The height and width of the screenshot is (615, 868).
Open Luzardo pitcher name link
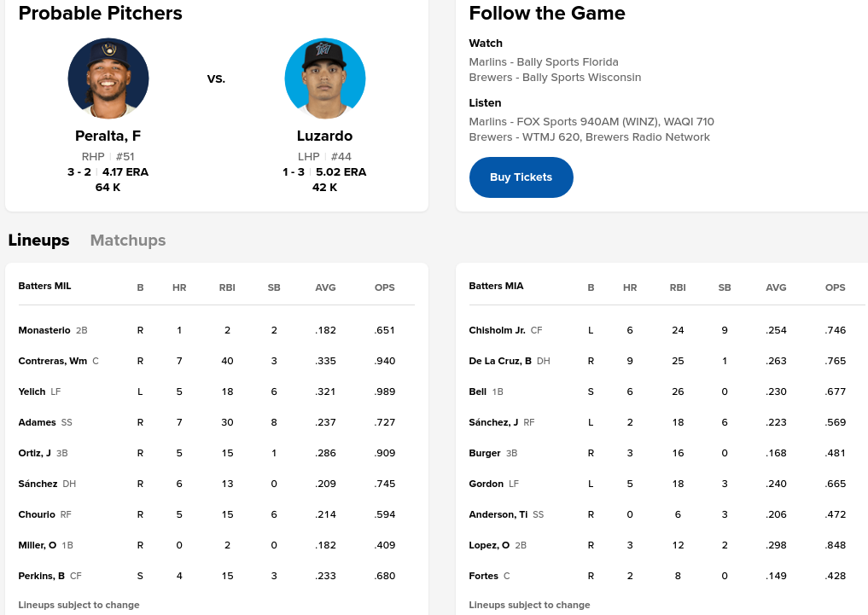click(324, 136)
